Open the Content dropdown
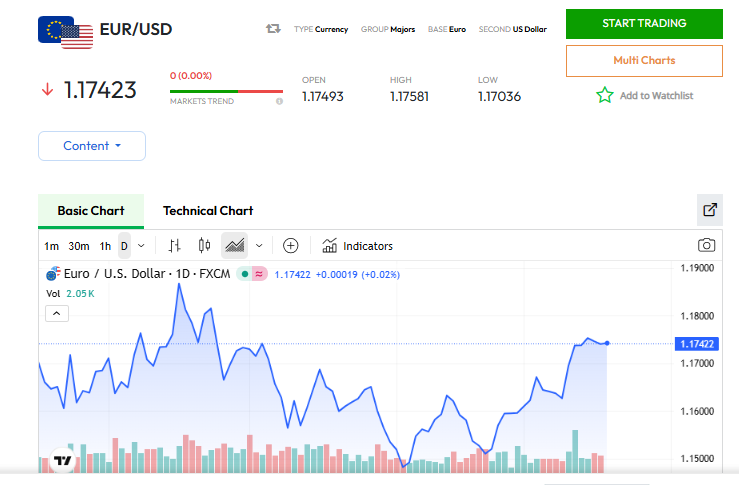 [91, 146]
